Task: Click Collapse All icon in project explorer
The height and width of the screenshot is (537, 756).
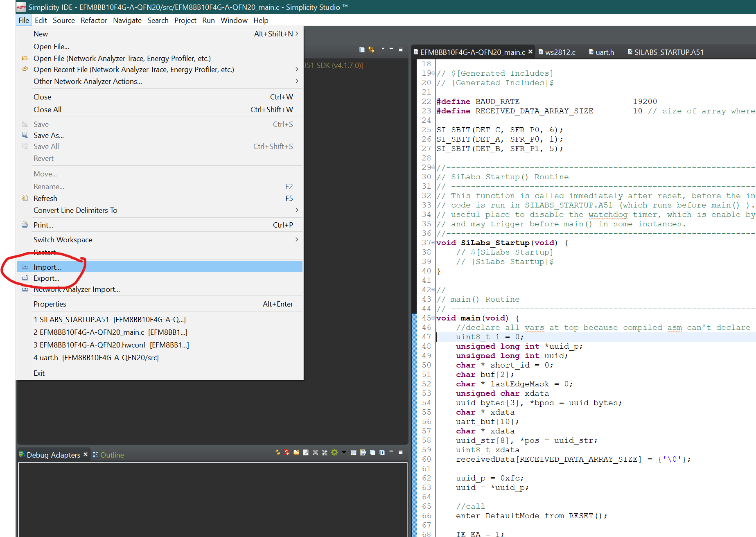Action: tap(362, 50)
